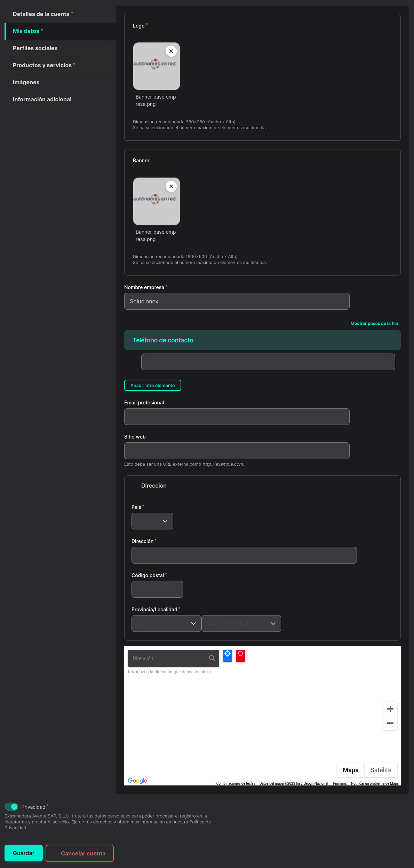Click the Google logo on the map
This screenshot has width=414, height=868.
coord(137,781)
